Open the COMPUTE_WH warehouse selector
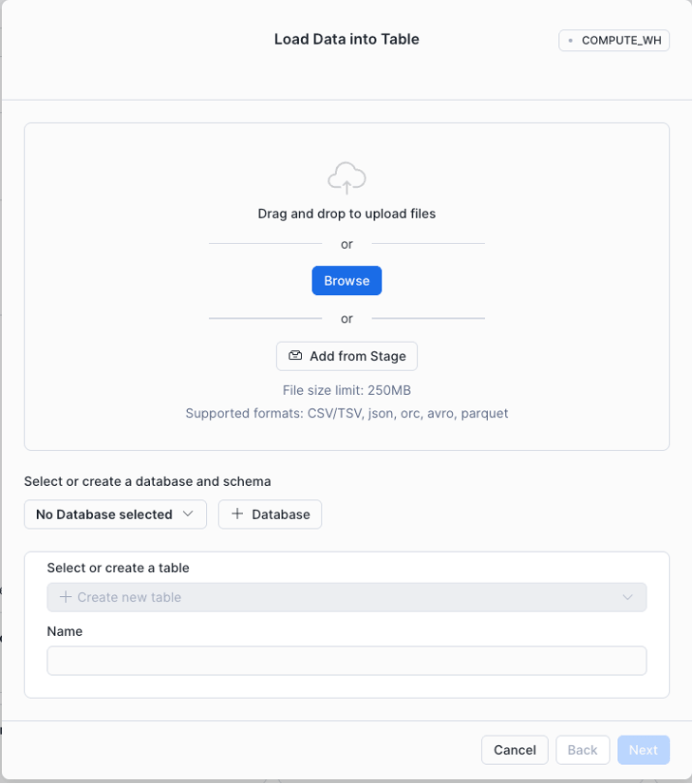The width and height of the screenshot is (693, 784). [x=613, y=40]
